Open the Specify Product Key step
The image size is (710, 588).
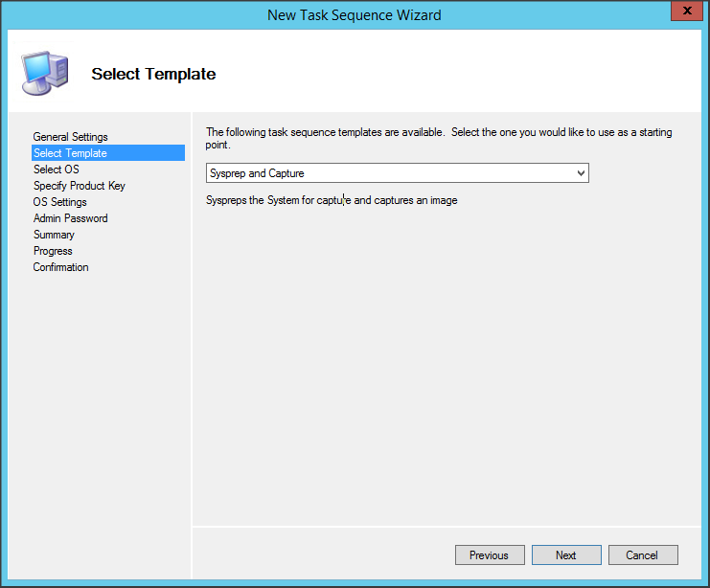tap(79, 186)
